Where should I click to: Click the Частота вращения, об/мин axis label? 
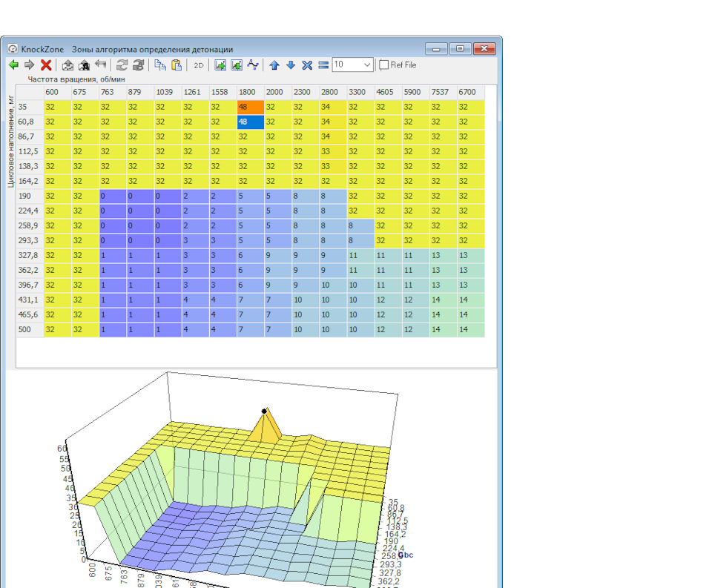tap(76, 79)
